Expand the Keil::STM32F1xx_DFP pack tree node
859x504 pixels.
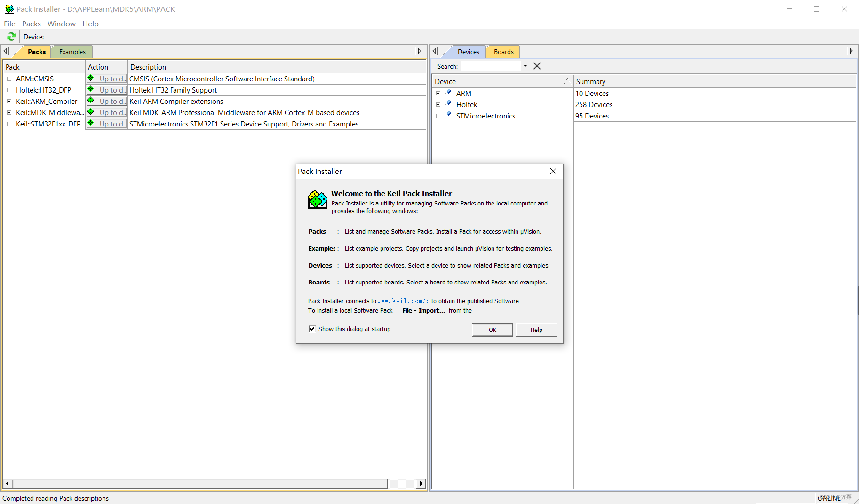9,124
